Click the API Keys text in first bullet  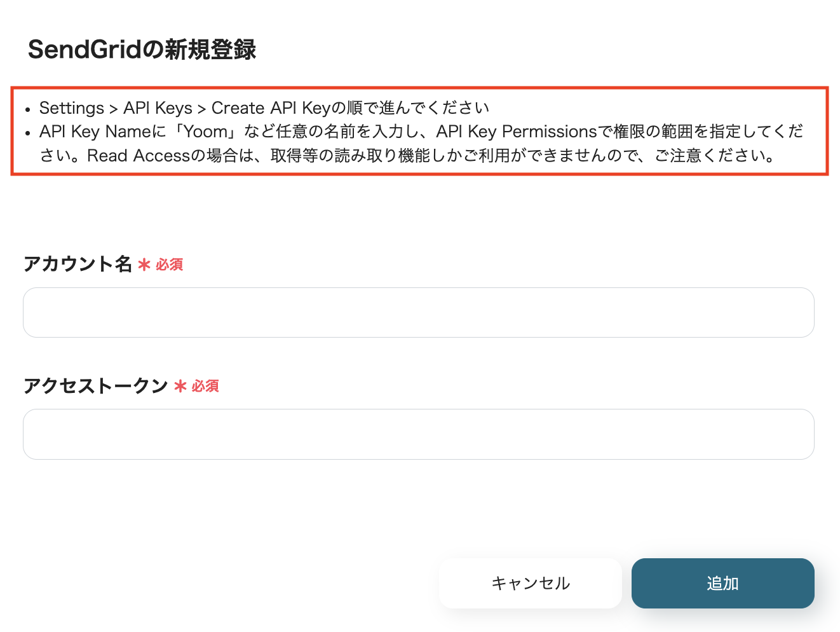coord(158,108)
